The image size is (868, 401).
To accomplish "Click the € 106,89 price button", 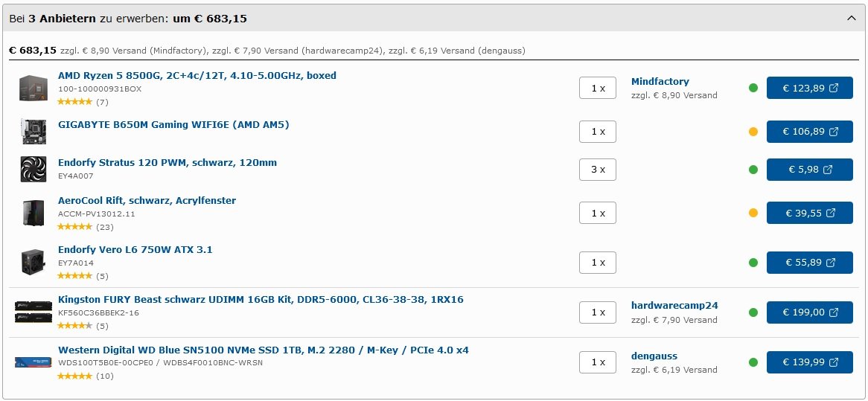I will [x=809, y=132].
